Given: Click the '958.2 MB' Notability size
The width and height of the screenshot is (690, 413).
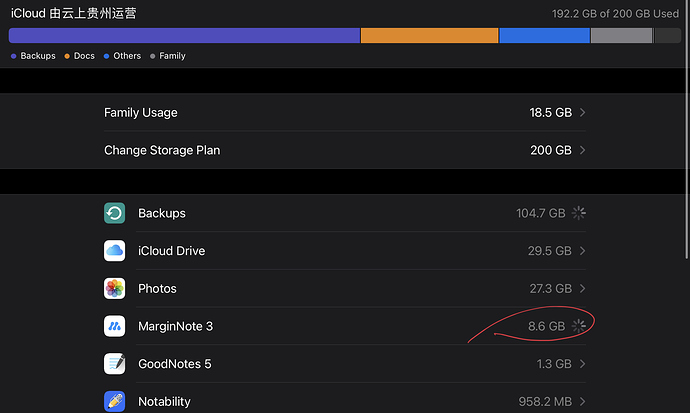Looking at the screenshot, I should [x=545, y=402].
